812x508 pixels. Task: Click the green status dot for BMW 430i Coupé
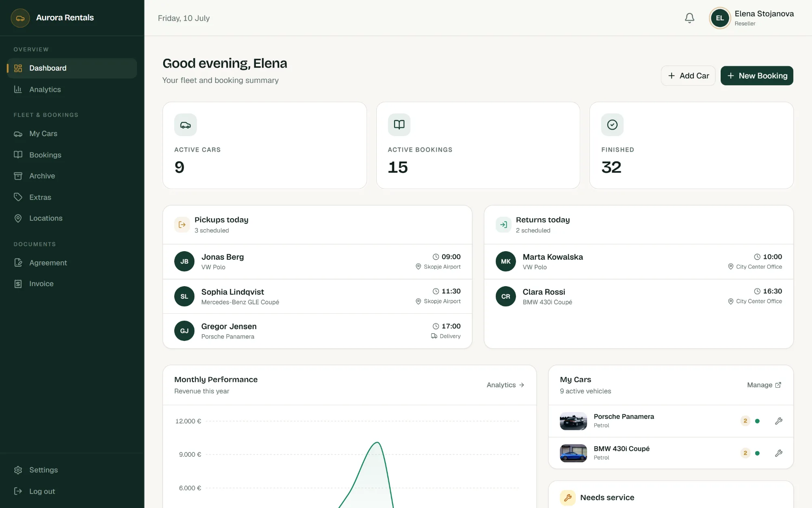[757, 453]
